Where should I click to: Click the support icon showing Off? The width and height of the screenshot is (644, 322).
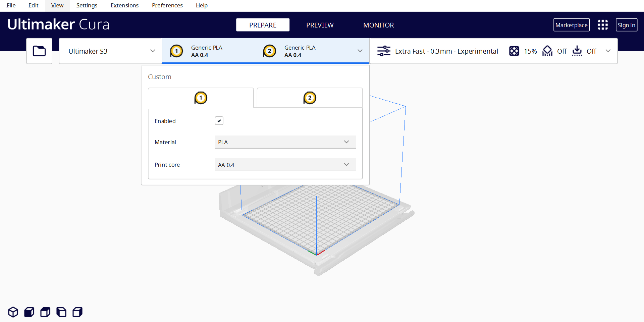click(547, 51)
